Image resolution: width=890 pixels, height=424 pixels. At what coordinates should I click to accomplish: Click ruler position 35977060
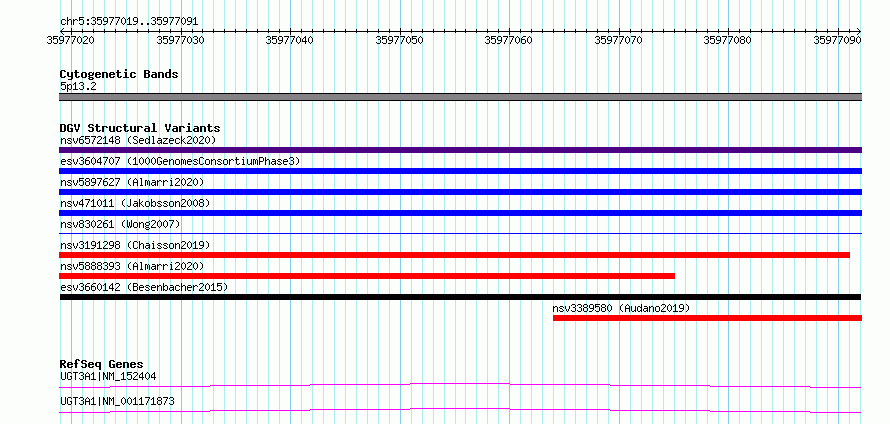(x=509, y=40)
